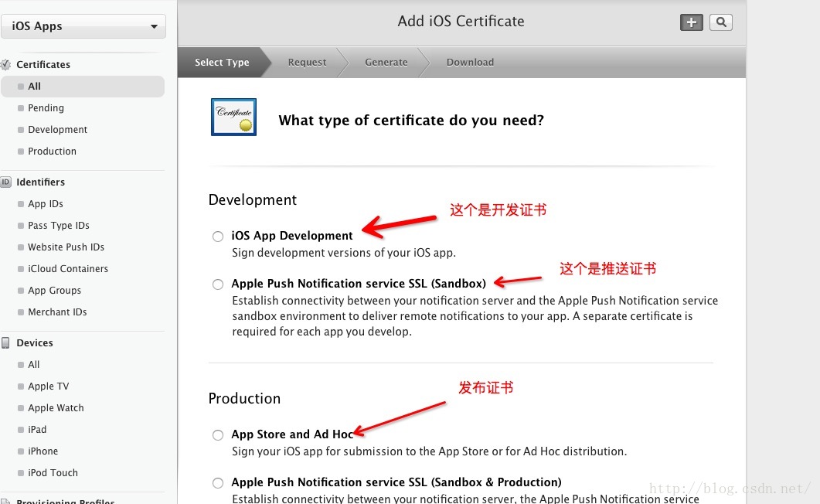Open All under Devices
This screenshot has width=820, height=504.
[x=33, y=364]
